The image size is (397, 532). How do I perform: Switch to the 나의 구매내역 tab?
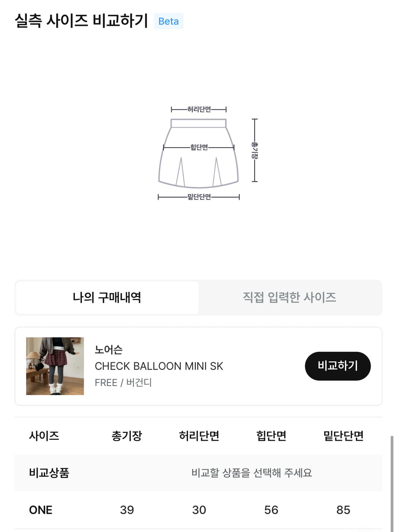(107, 297)
